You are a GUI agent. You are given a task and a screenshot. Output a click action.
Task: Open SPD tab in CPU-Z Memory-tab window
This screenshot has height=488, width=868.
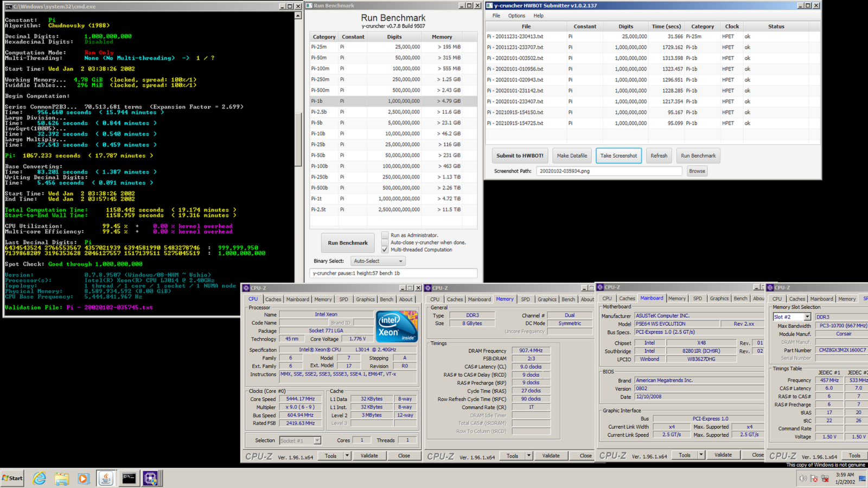click(525, 299)
